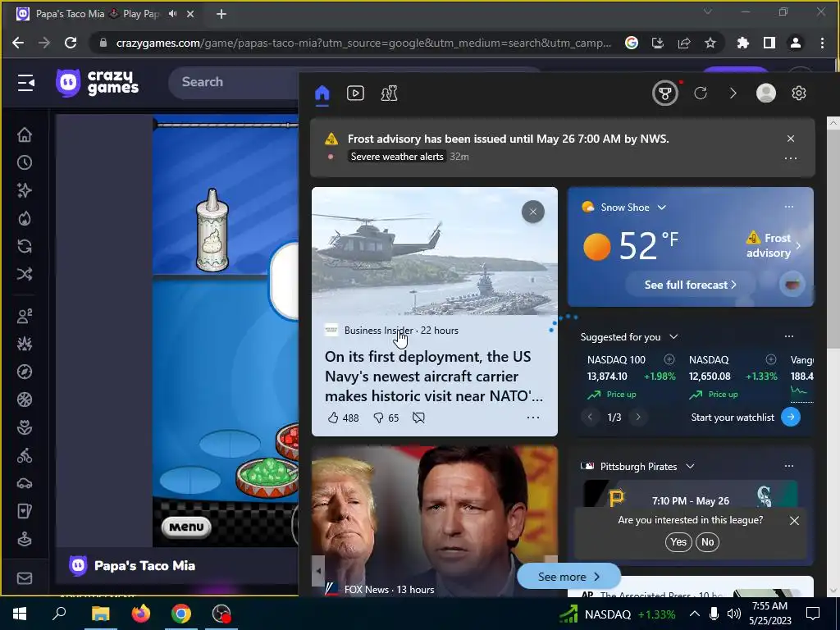Add NASDAQ to watchlist plus icon

click(771, 359)
